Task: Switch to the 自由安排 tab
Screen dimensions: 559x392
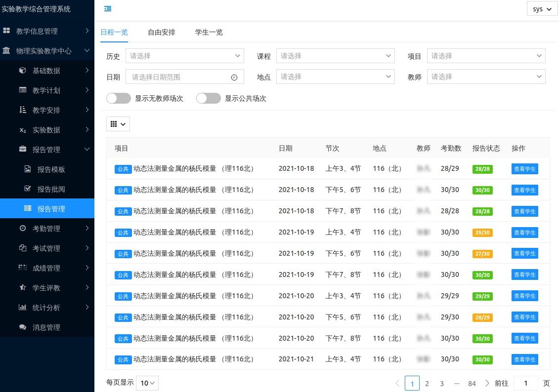Action: point(162,33)
